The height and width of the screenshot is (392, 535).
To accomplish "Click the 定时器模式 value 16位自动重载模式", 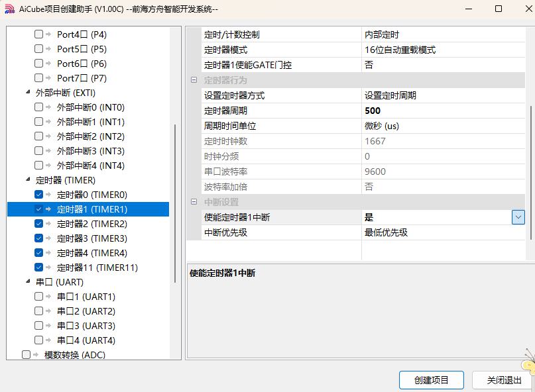I will pyautogui.click(x=444, y=50).
